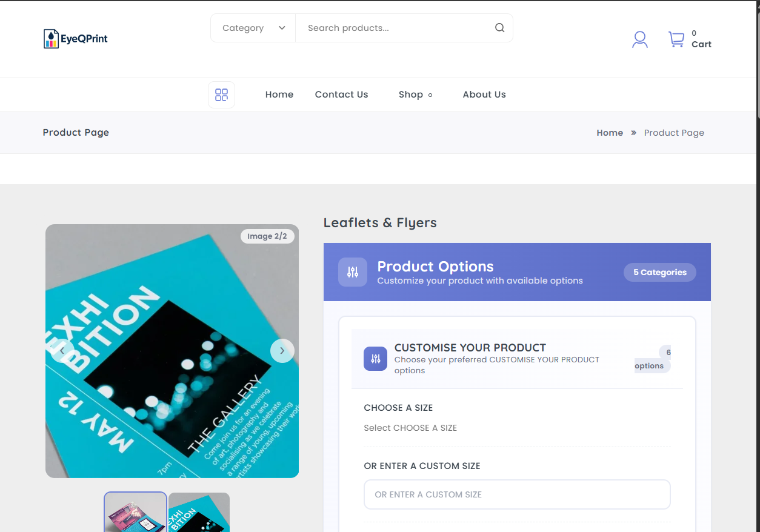Show previous product image arrow

pos(62,351)
